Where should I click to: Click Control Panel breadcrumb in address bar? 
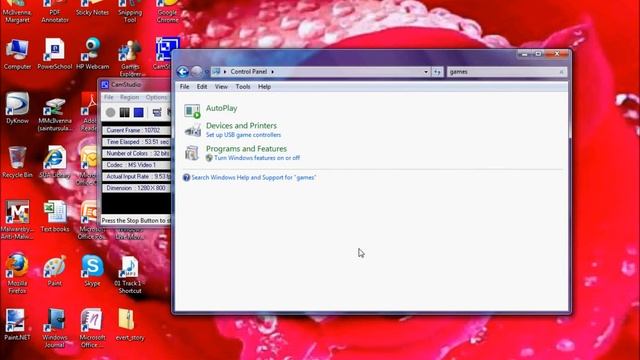click(249, 72)
